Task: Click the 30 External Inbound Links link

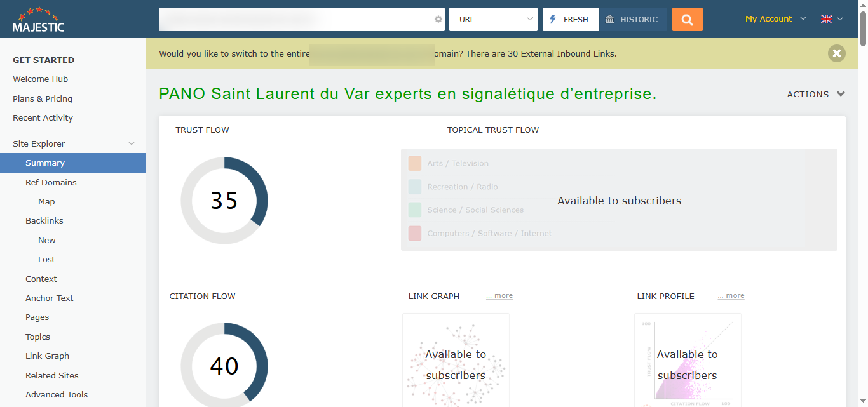Action: coord(512,54)
